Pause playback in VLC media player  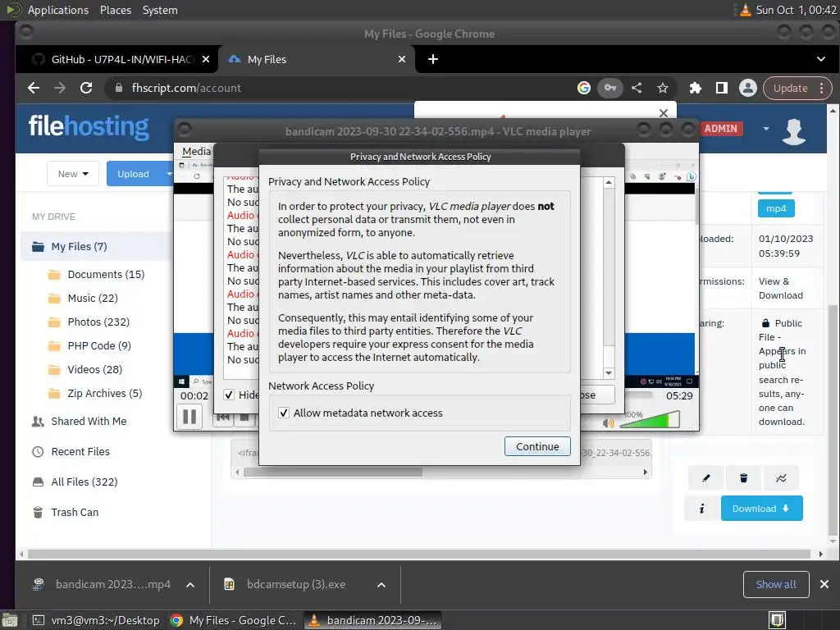tap(189, 416)
